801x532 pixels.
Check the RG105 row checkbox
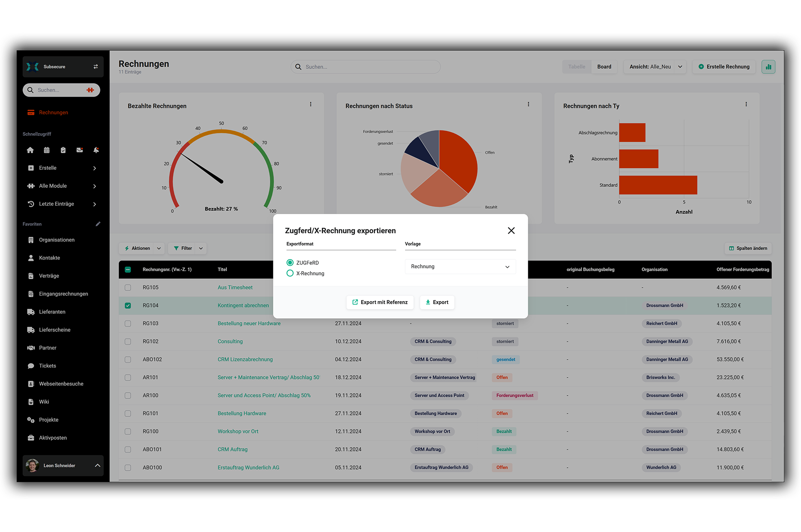point(128,287)
